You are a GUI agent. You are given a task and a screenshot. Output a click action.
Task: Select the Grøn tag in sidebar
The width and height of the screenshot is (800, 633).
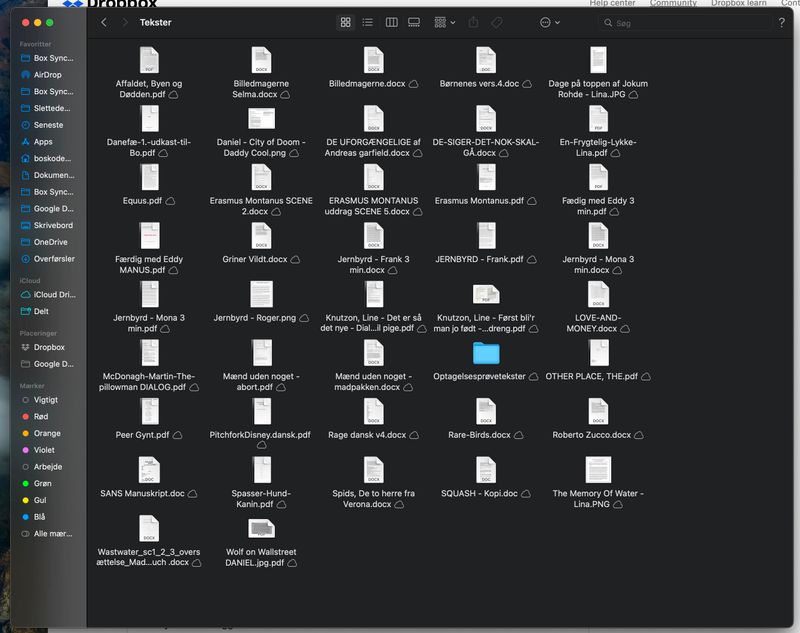[41, 483]
